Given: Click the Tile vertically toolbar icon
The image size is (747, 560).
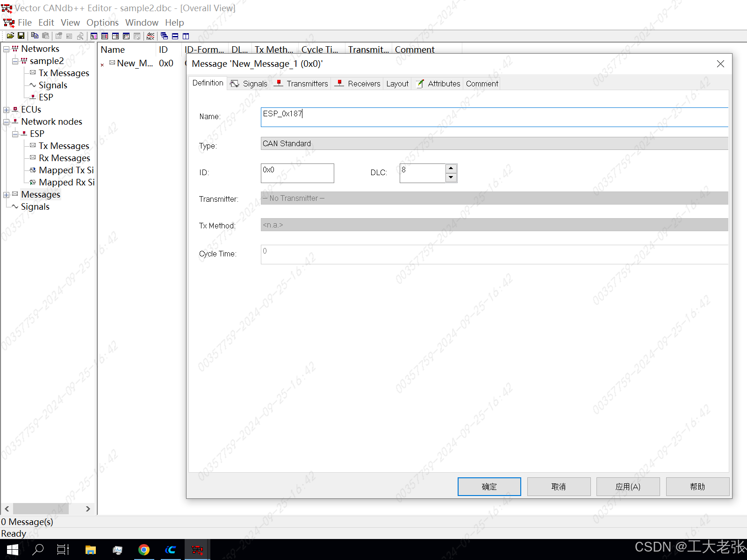Looking at the screenshot, I should (186, 36).
